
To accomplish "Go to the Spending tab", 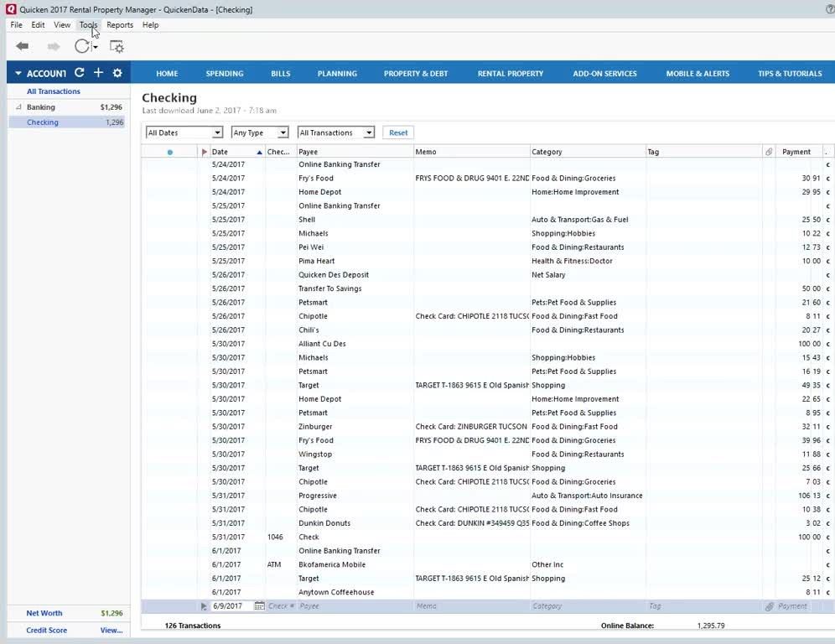I will [x=225, y=74].
